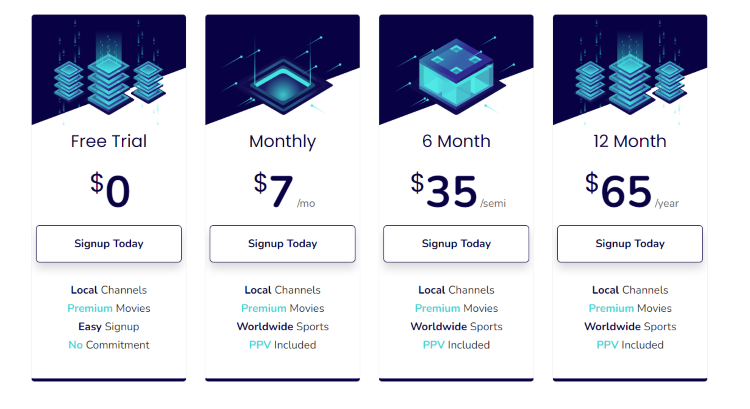
Task: Click the 6 Month cube illustration
Action: tap(455, 72)
